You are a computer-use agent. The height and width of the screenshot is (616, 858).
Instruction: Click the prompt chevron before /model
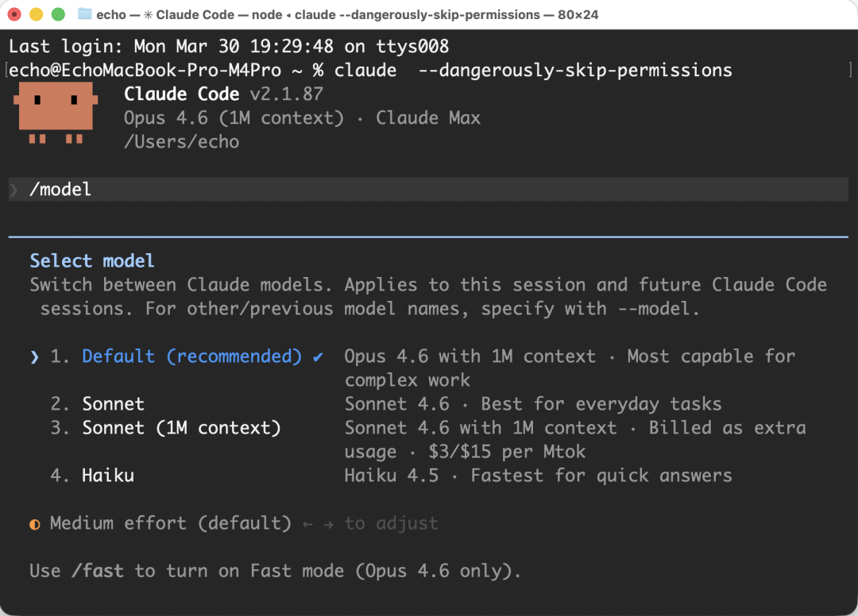pyautogui.click(x=14, y=190)
